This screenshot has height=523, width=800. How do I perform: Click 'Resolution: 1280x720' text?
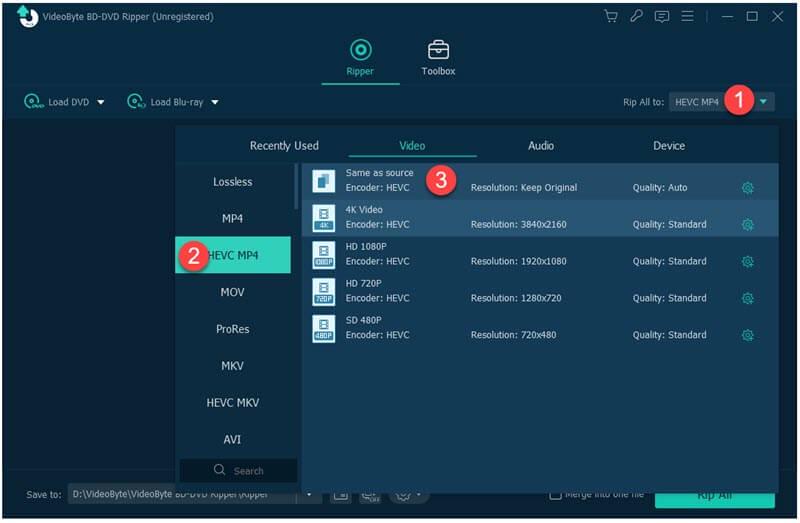pos(516,298)
